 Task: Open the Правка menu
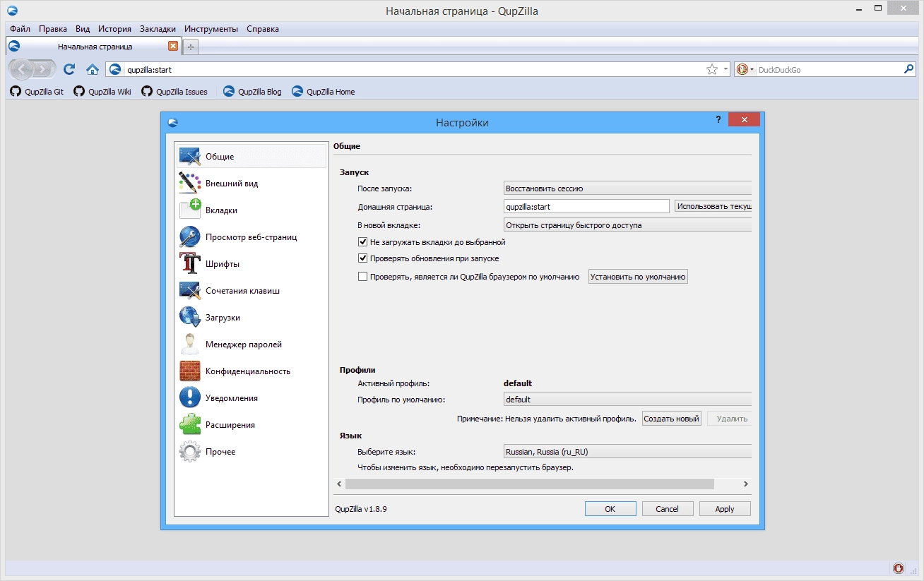point(53,29)
